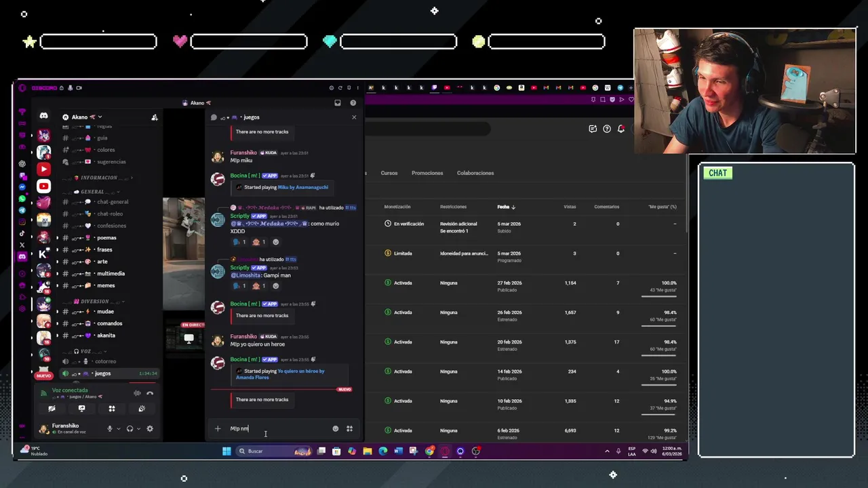Toggle microphone mute for Furanshiko

pyautogui.click(x=109, y=428)
